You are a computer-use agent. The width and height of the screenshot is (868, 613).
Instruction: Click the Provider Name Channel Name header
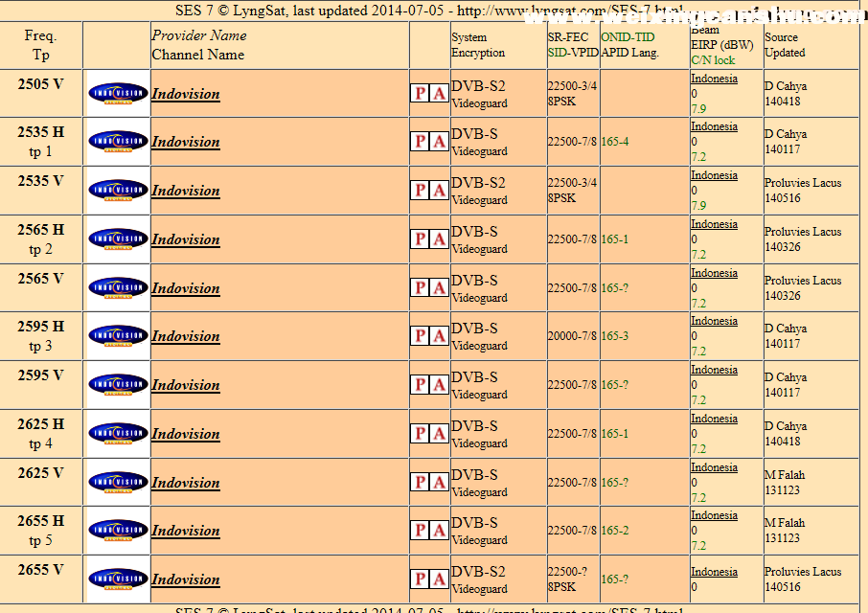click(x=280, y=45)
